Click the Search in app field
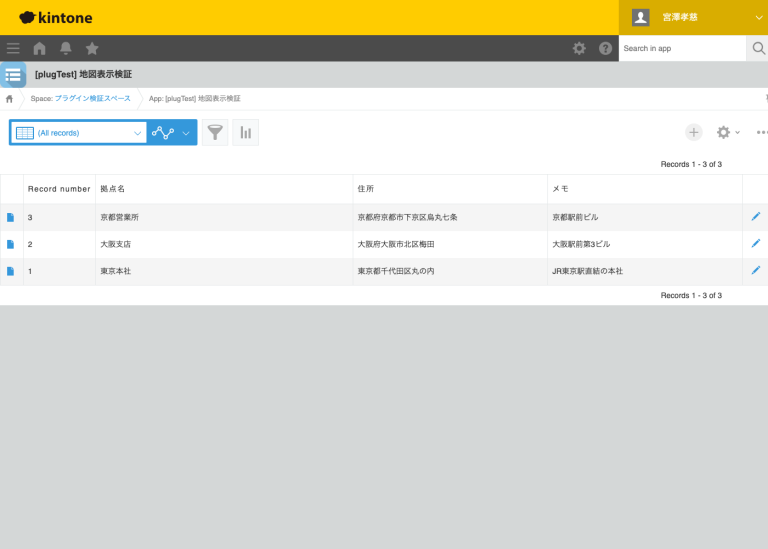This screenshot has height=549, width=768. [x=682, y=48]
